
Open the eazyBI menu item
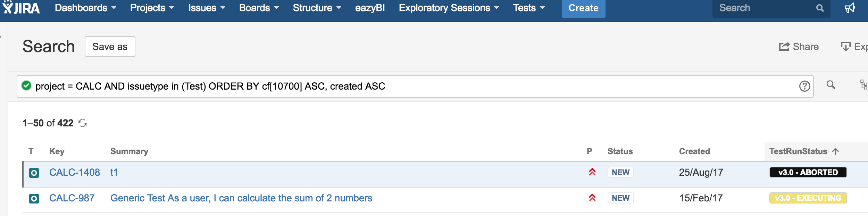tap(370, 8)
